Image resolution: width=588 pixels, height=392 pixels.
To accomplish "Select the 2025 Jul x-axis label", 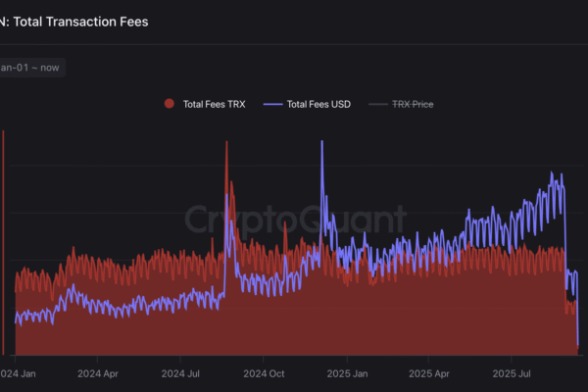I will pyautogui.click(x=511, y=373).
